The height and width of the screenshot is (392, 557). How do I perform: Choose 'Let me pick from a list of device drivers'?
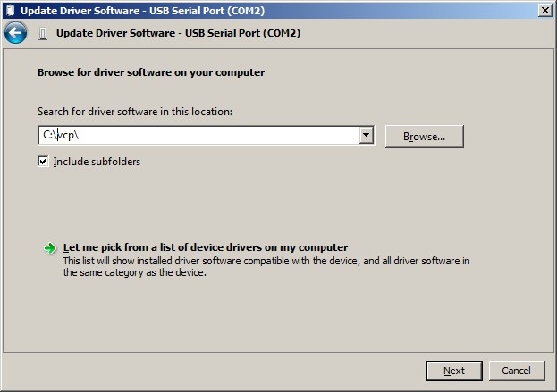point(206,247)
